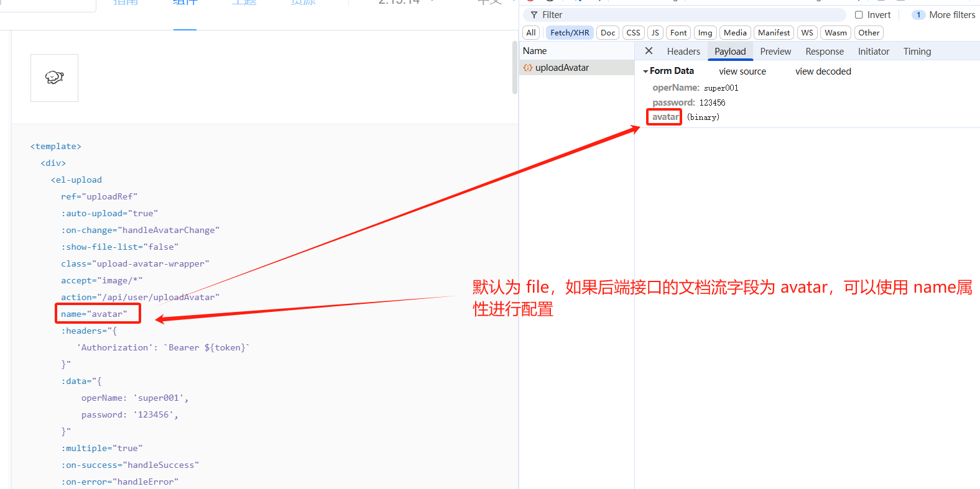Click the :on-success="handleSuccess" line
The height and width of the screenshot is (489, 980).
[x=130, y=465]
